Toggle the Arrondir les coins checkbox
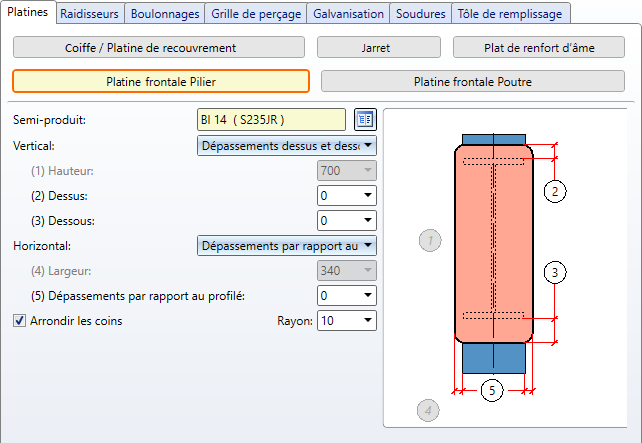Viewport: 642px width, 443px height. pyautogui.click(x=19, y=321)
